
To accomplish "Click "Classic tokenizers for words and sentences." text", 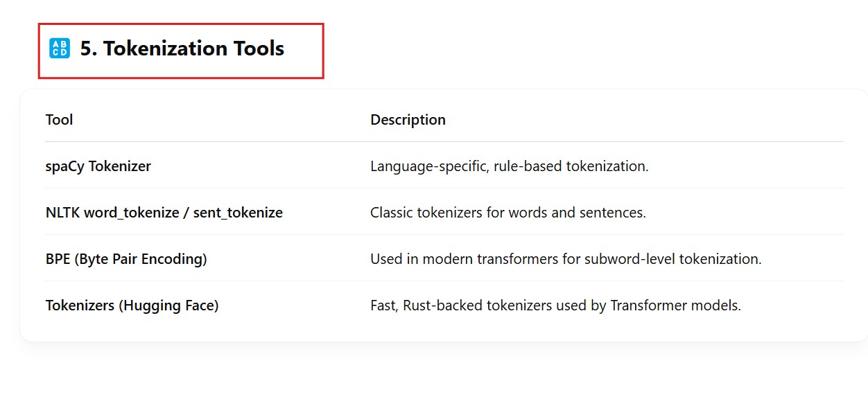I will [x=507, y=213].
